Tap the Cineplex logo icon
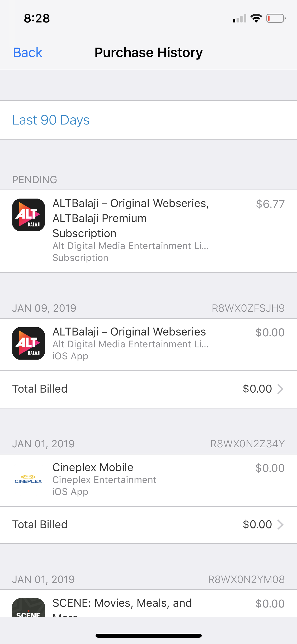This screenshot has width=297, height=644. (x=29, y=479)
